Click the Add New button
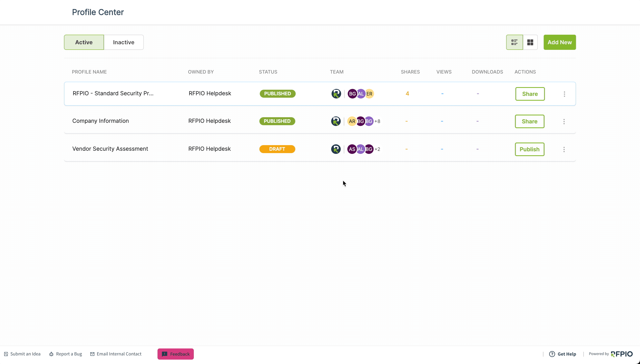The image size is (640, 364). (559, 42)
